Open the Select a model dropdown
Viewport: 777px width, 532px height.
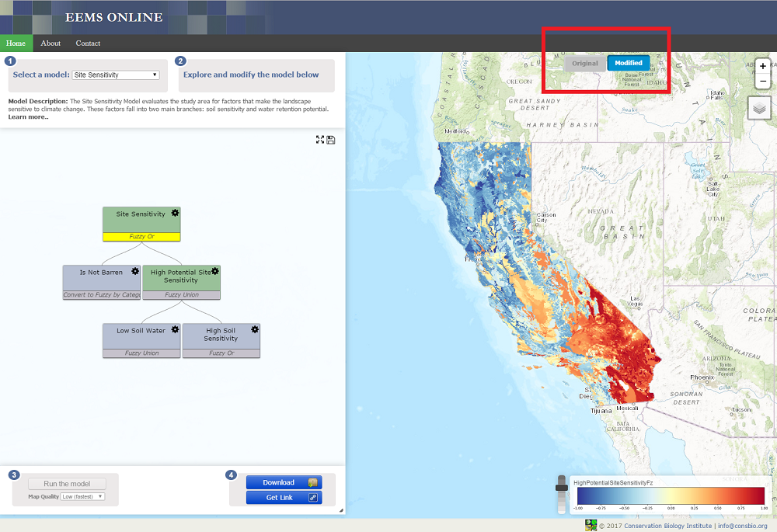click(x=115, y=75)
